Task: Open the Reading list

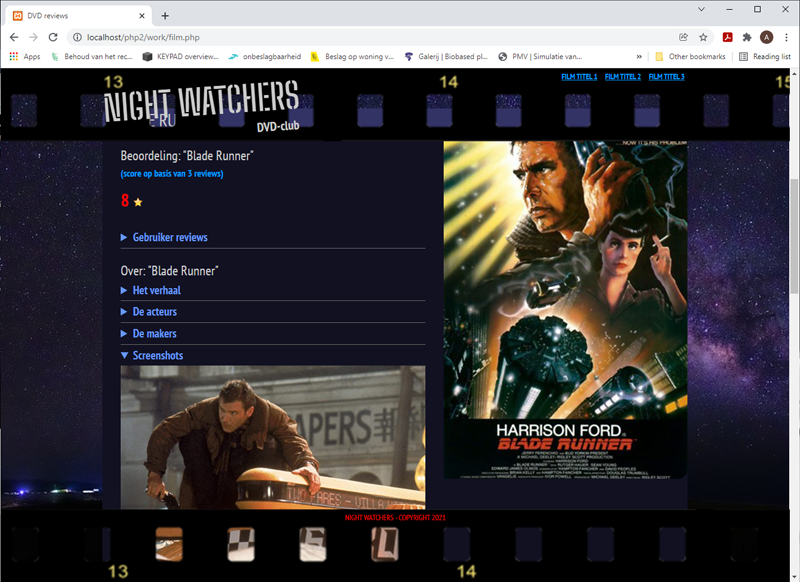Action: click(x=765, y=57)
